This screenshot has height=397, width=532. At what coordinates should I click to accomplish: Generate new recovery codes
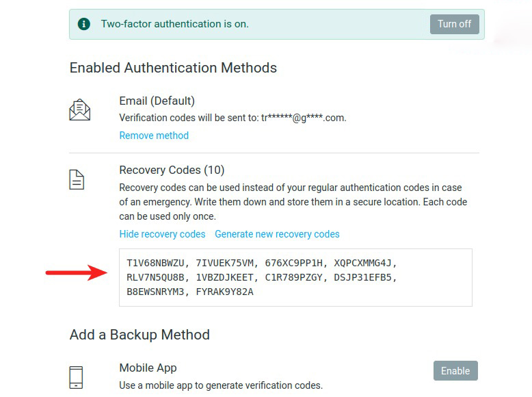click(x=277, y=234)
